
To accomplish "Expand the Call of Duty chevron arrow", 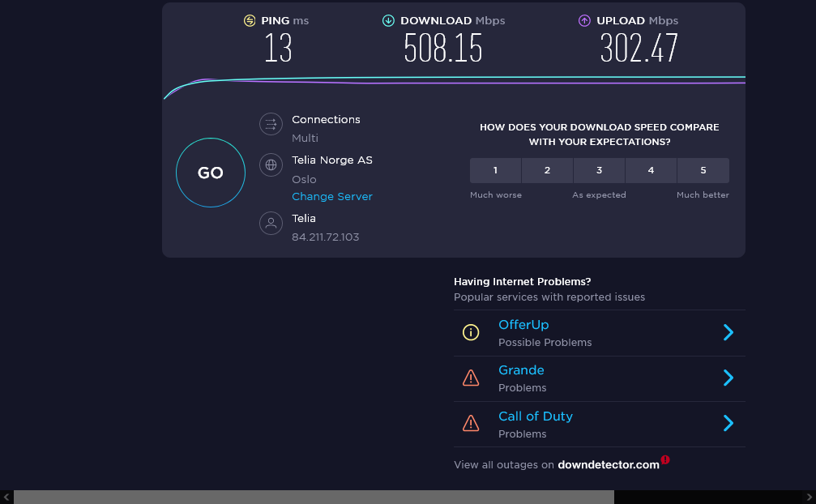I will tap(728, 423).
